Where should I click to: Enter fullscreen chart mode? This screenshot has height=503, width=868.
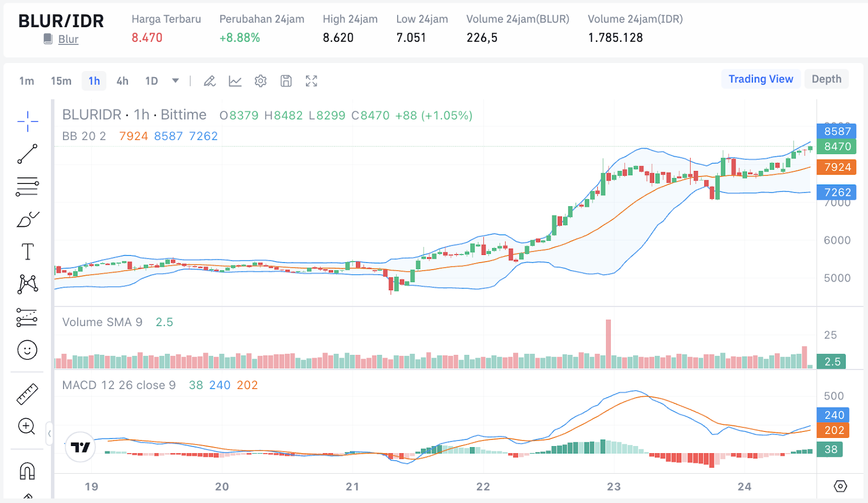coord(311,81)
